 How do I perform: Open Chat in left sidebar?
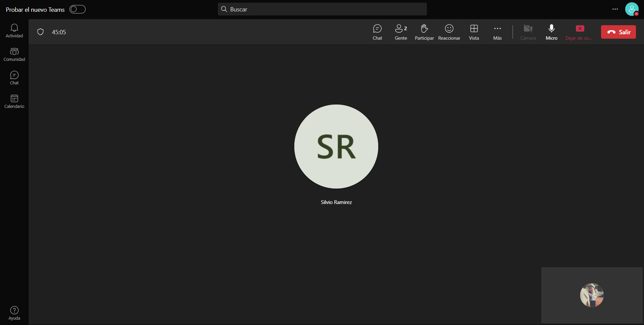pyautogui.click(x=14, y=78)
